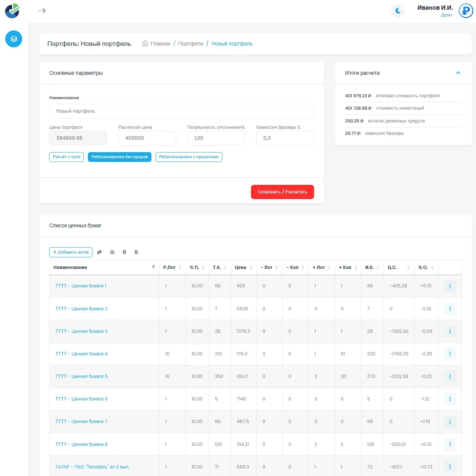The height and width of the screenshot is (476, 476).
Task: Open the three-dot menu for Ценная бумага 5
Action: tap(450, 376)
